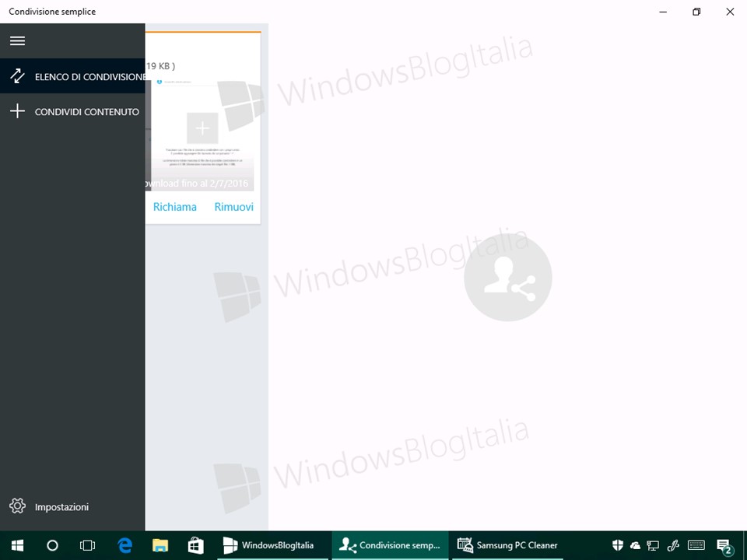Screen dimensions: 747x560
Task: Click the Windows Start button
Action: [18, 545]
